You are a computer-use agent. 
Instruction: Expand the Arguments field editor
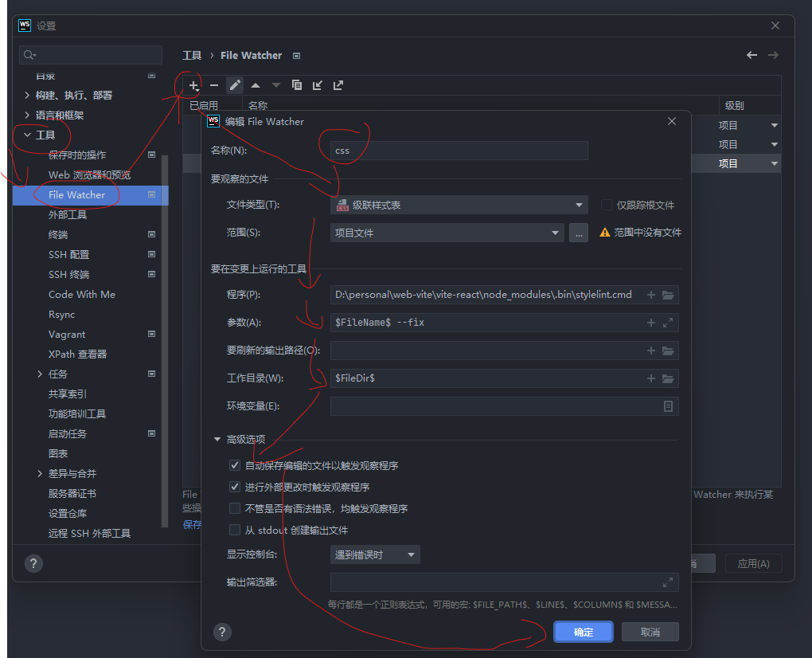tap(668, 323)
